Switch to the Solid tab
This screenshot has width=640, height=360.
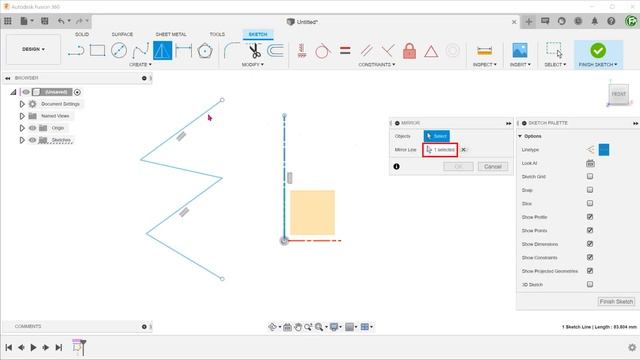click(82, 34)
